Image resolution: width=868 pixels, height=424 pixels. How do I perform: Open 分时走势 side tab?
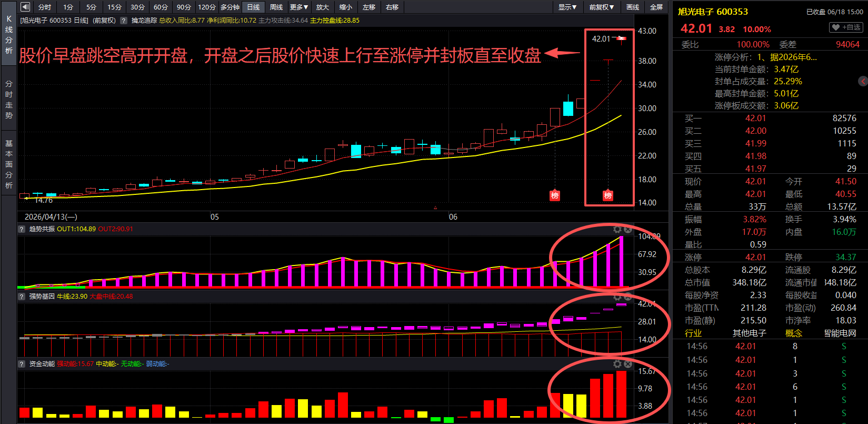point(9,100)
